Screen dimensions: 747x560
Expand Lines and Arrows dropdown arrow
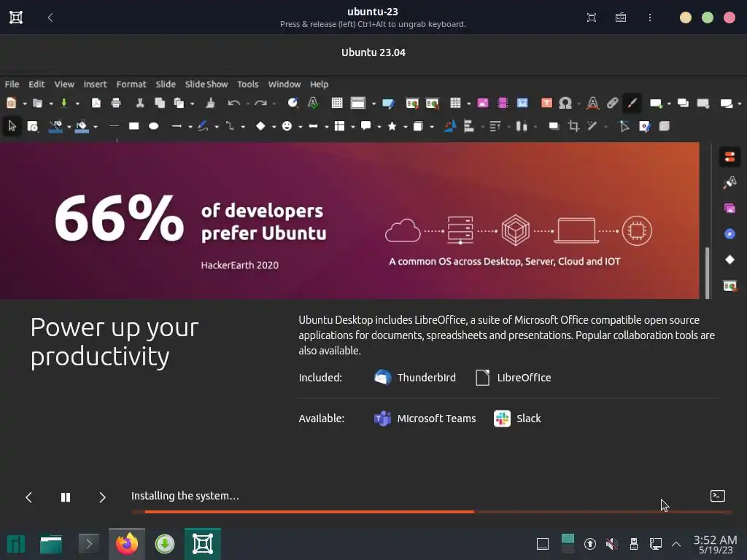coord(190,127)
